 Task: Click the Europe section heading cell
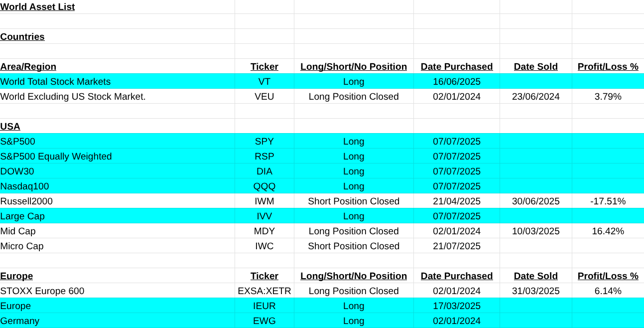tap(16, 276)
